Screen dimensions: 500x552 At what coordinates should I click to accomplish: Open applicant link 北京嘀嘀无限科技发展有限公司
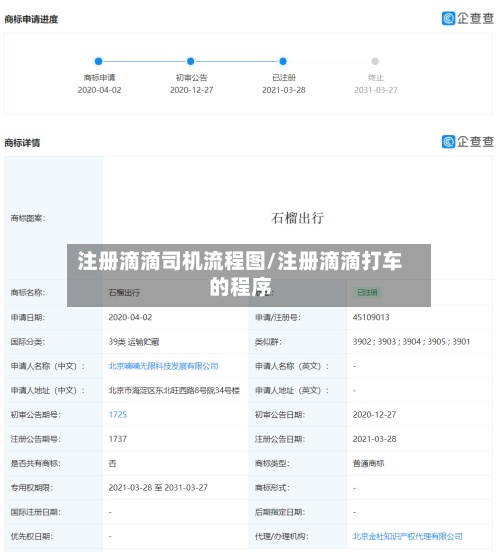tap(163, 366)
